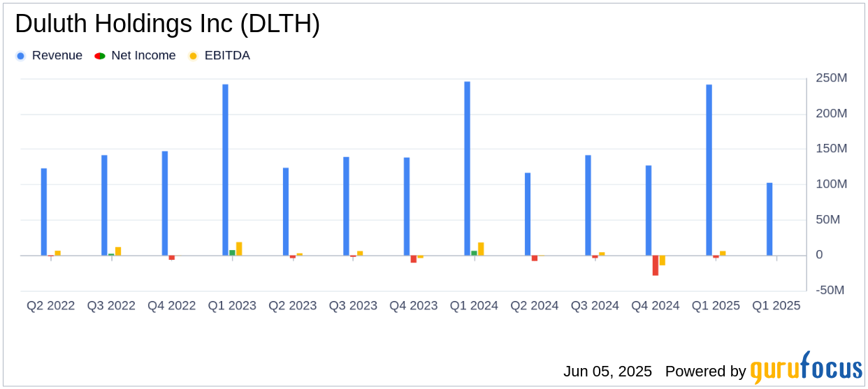Click the Q1 2023 green net income bar
This screenshot has height=389, width=868.
tap(232, 253)
